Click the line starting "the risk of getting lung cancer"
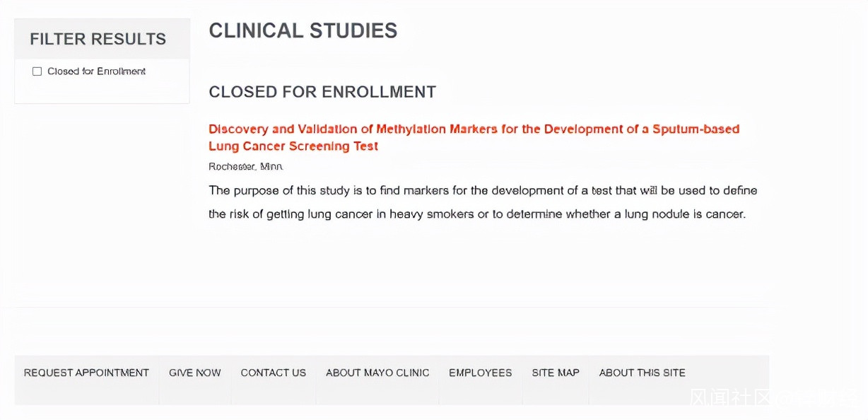 (477, 214)
